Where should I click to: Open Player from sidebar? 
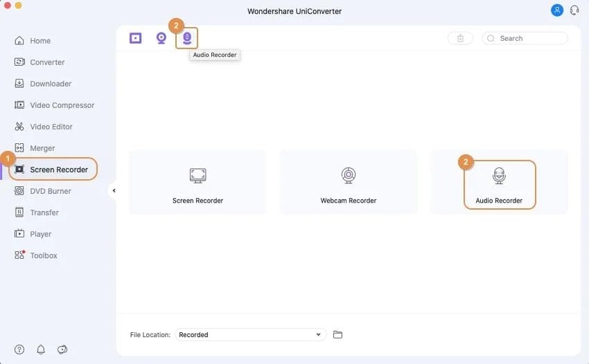point(33,234)
